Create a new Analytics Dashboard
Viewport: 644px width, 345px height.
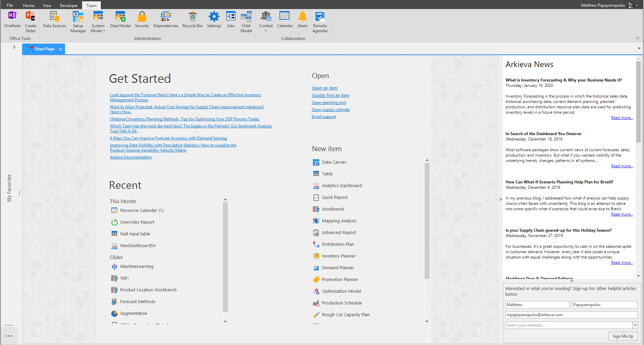337,186
